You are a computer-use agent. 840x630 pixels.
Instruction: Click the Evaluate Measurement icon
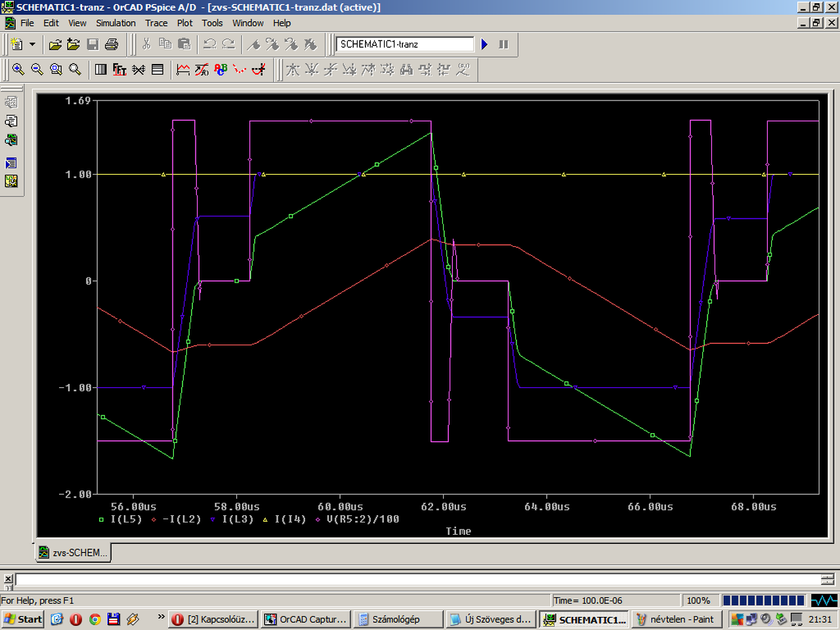202,70
